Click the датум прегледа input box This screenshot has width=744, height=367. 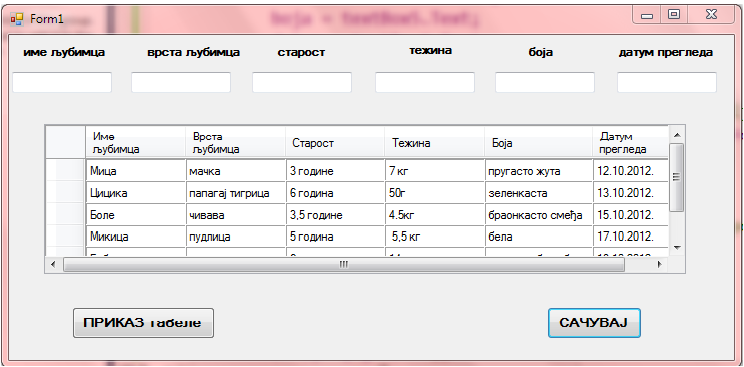tap(667, 83)
